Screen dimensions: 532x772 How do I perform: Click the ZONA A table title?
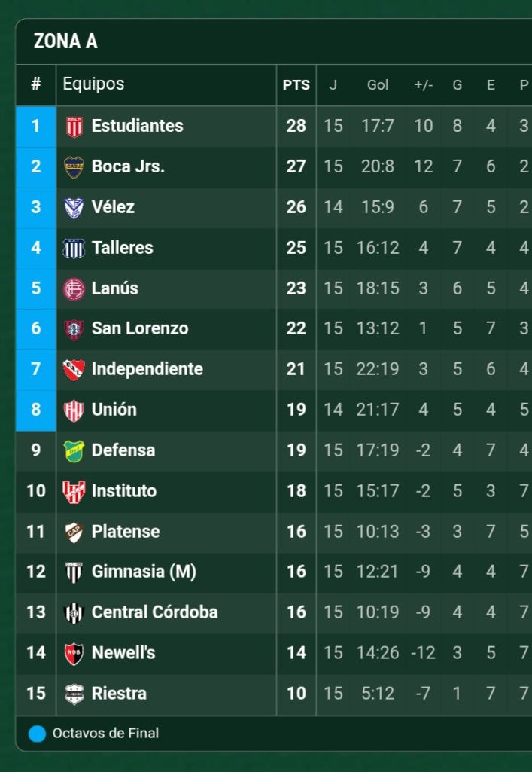pos(65,42)
